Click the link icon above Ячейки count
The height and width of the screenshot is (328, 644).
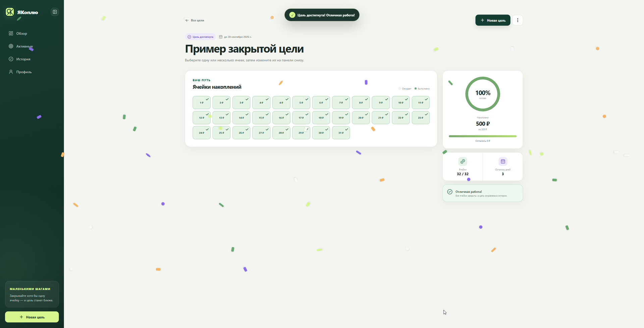click(x=463, y=161)
